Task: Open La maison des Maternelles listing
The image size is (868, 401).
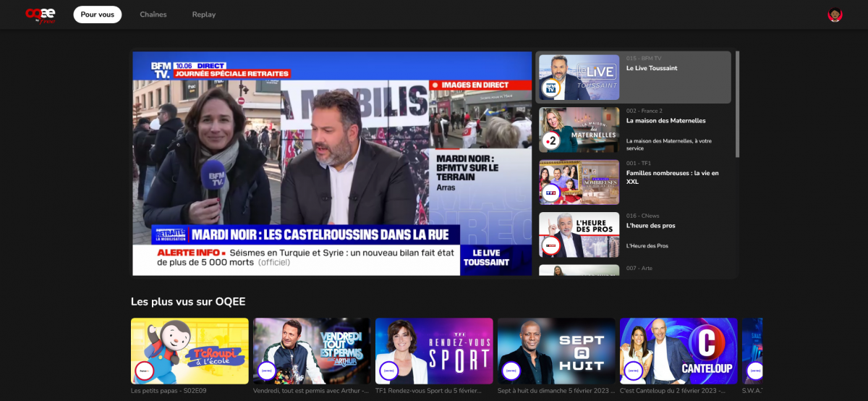Action: tap(665, 121)
